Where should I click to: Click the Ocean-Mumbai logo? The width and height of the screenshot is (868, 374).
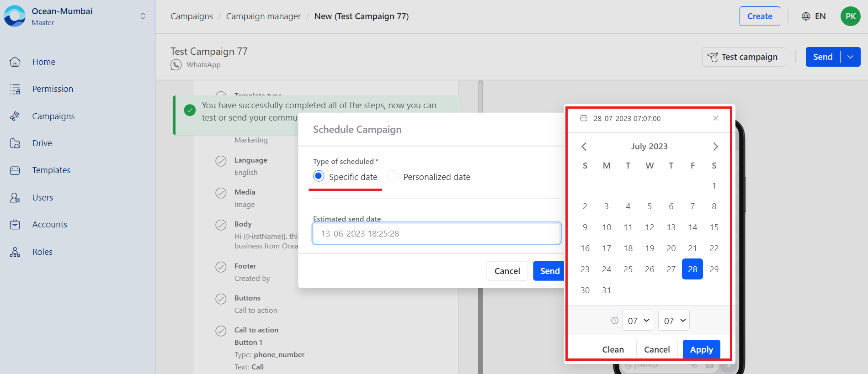pos(15,16)
